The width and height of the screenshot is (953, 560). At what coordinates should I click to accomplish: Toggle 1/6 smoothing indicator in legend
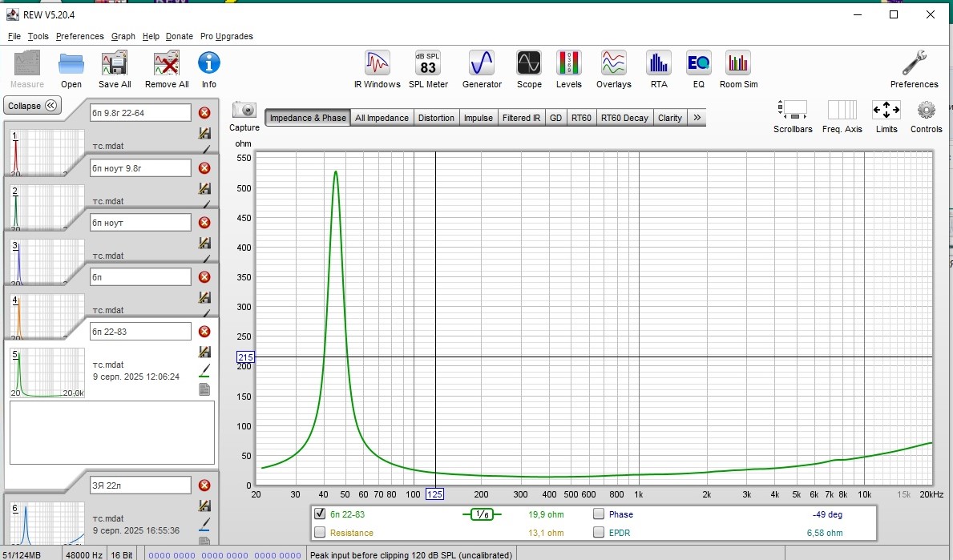(x=482, y=514)
